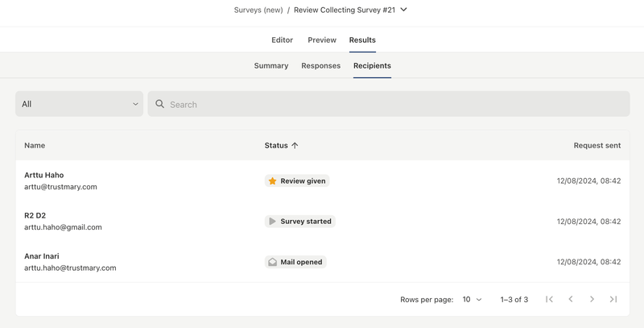Switch to the Summary sub-tab

(x=271, y=65)
